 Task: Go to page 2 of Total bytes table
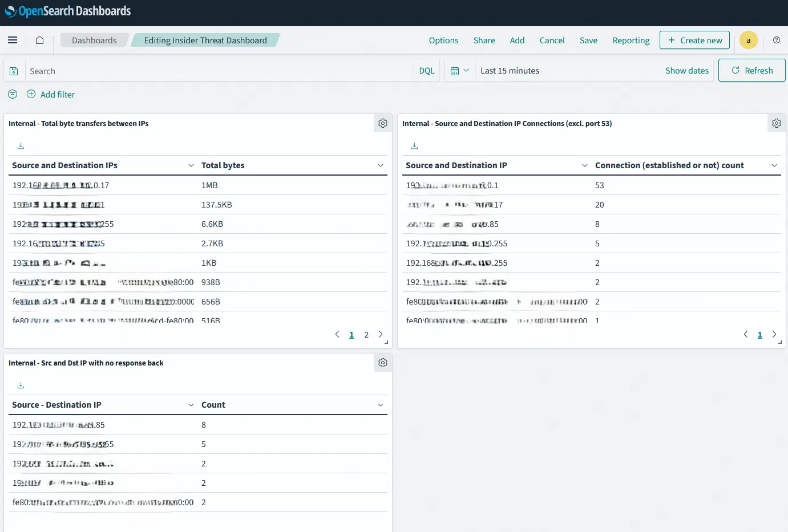[366, 335]
